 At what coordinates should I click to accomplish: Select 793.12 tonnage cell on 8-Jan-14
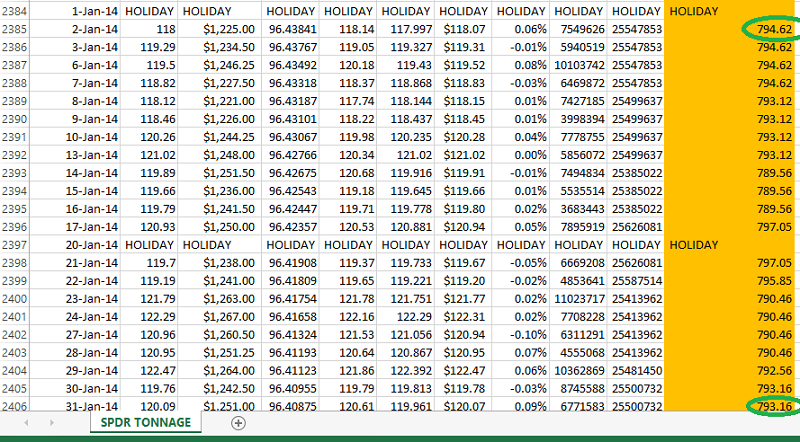click(730, 101)
